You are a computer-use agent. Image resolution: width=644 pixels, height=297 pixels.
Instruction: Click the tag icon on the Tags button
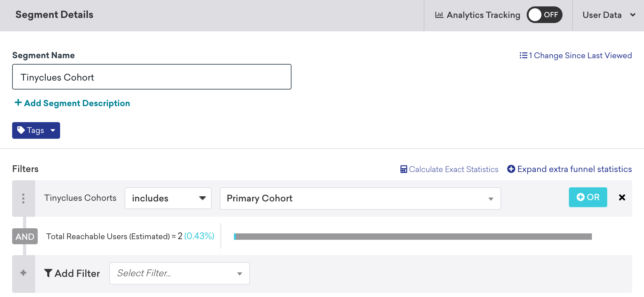21,130
